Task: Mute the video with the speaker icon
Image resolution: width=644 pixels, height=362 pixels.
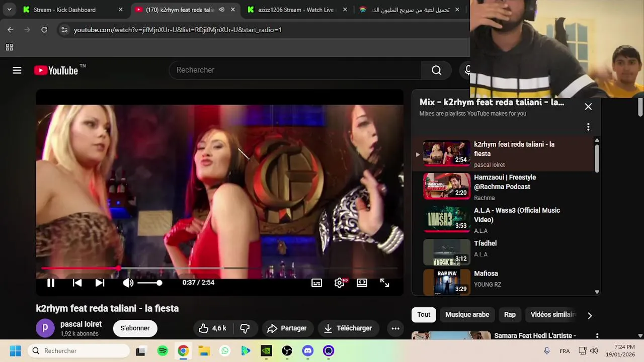Action: [128, 283]
